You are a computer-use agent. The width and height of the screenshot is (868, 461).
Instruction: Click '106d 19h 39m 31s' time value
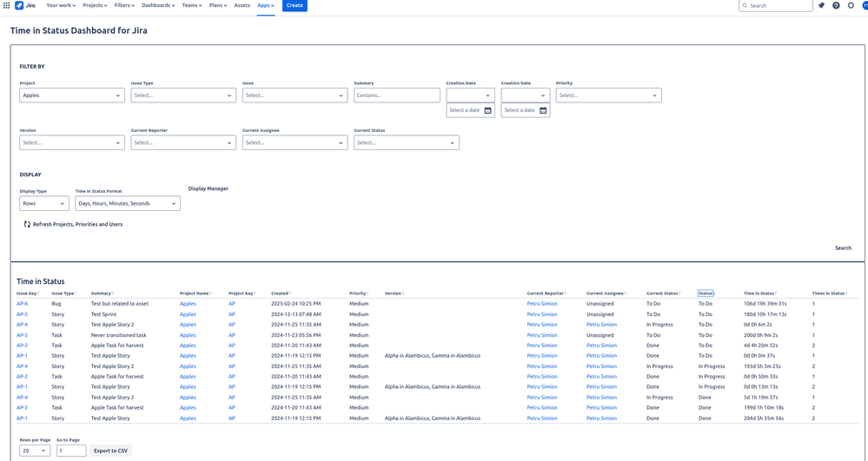765,304
